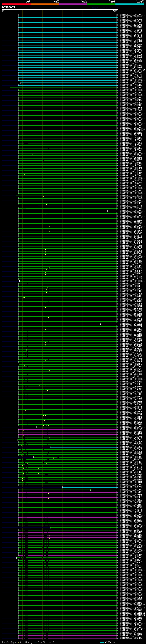Select hit UniRef100_C5K7B3
The width and height of the screenshot is (146, 644).
click(x=131, y=296)
